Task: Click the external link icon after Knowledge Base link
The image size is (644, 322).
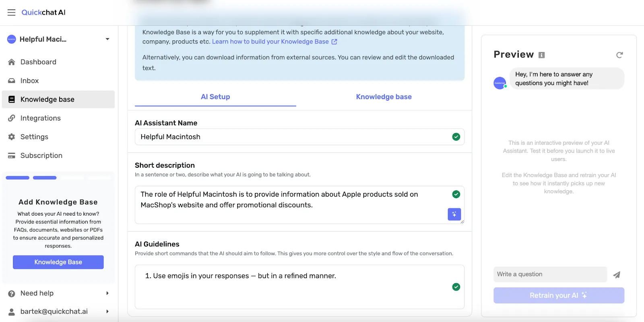Action: (x=334, y=42)
